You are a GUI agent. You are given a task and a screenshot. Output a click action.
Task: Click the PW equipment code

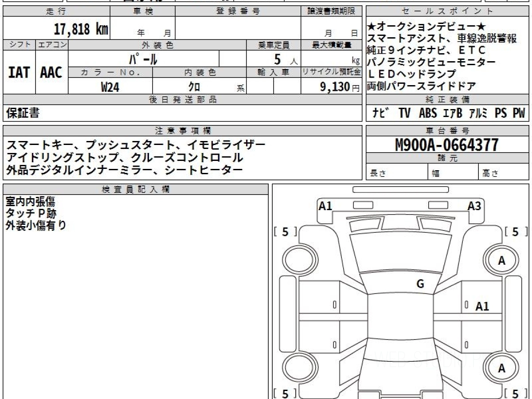click(519, 113)
